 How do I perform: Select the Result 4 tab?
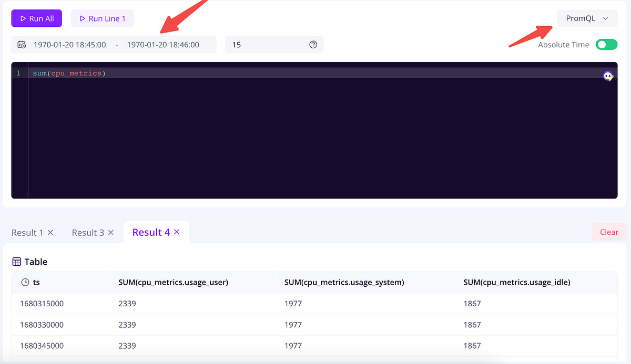click(x=151, y=232)
